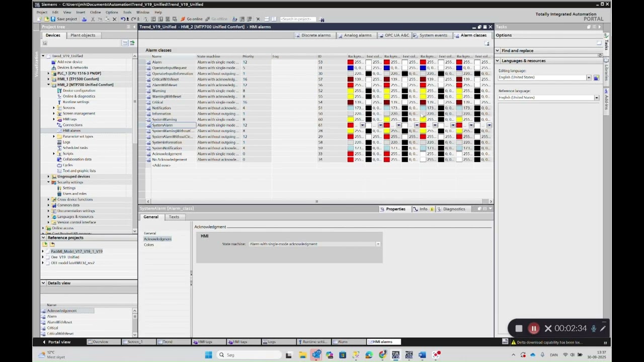Viewport: 644px width, 362px height.
Task: Click the microphone icon on the recording bar
Action: pyautogui.click(x=594, y=328)
